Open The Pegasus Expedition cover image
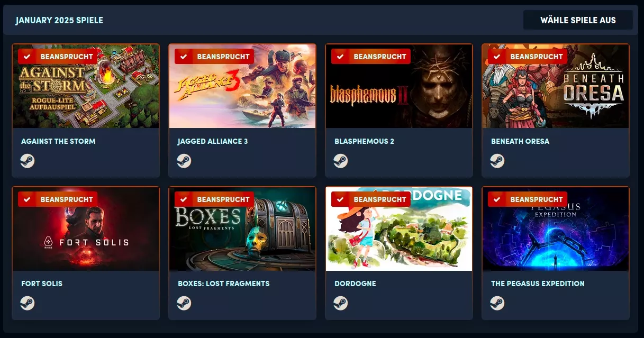The image size is (644, 338). pos(556,229)
